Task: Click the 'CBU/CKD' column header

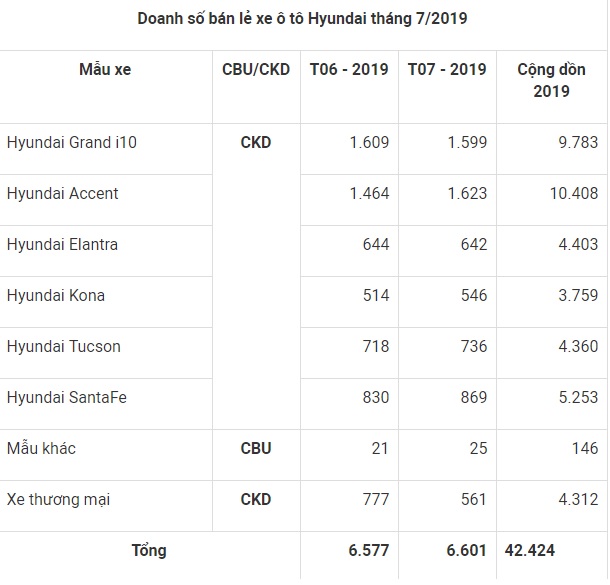Action: click(256, 69)
